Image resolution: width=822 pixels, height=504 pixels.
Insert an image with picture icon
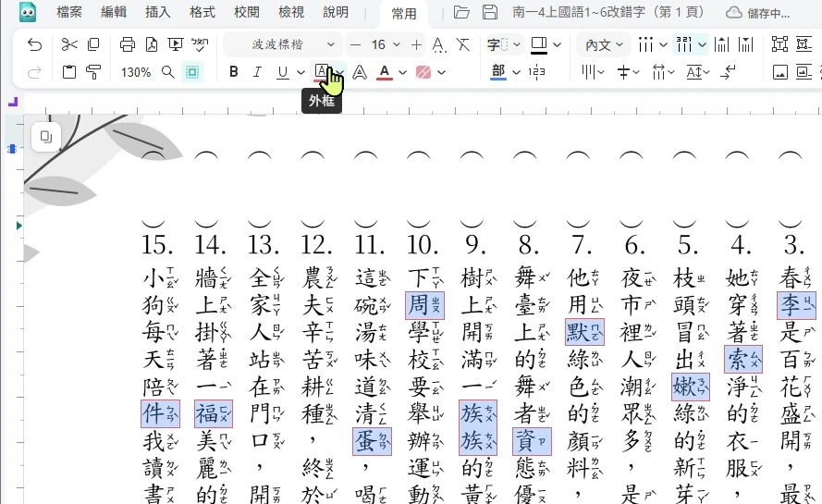[780, 72]
